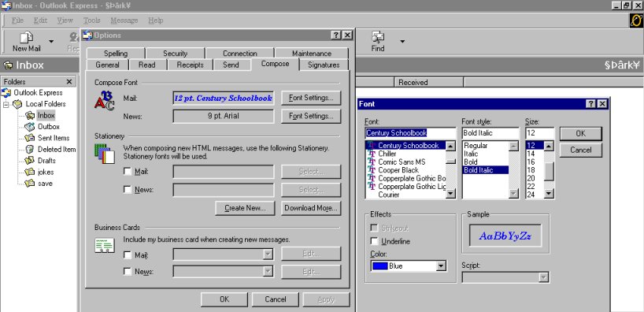Image resolution: width=644 pixels, height=312 pixels.
Task: Click the Compose Font ABC icon
Action: click(x=105, y=101)
